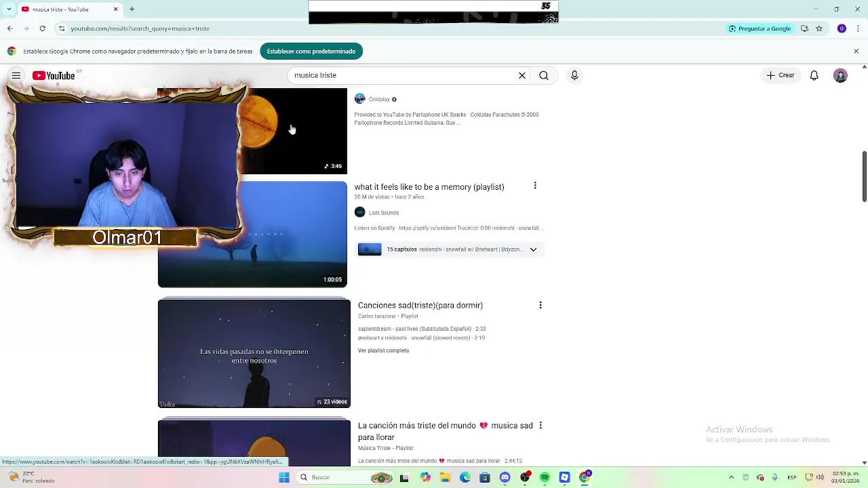This screenshot has width=868, height=488.
Task: Play 'øneheart x reidenshi - snowfall' track row
Action: coord(421,338)
